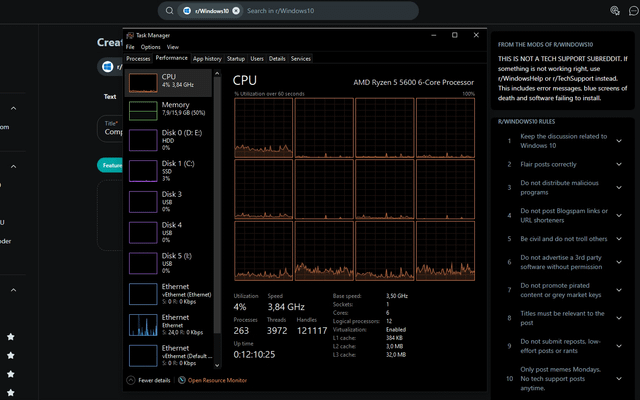Click the Resource Monitor gauge icon
This screenshot has height=400, width=640.
182,380
